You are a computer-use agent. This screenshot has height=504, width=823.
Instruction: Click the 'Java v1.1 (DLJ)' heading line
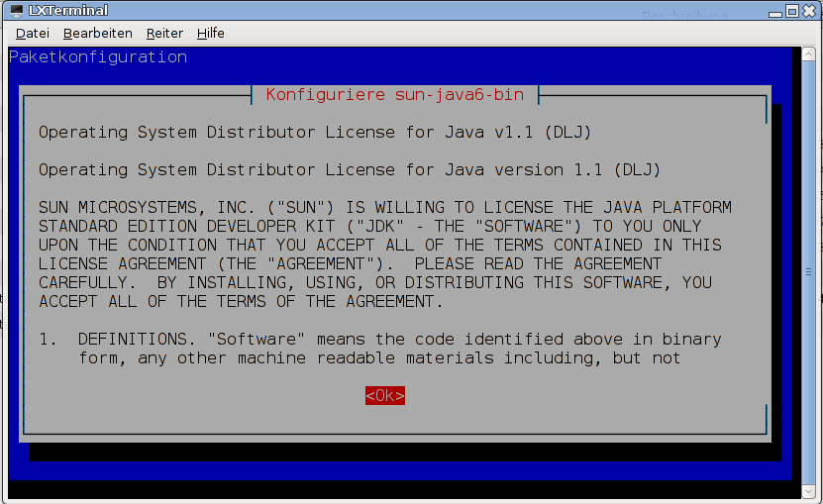click(x=315, y=133)
